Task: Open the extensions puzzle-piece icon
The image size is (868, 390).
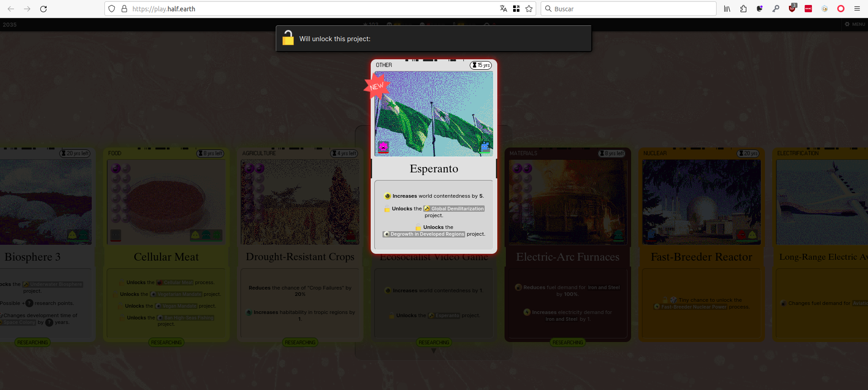Action: [743, 9]
